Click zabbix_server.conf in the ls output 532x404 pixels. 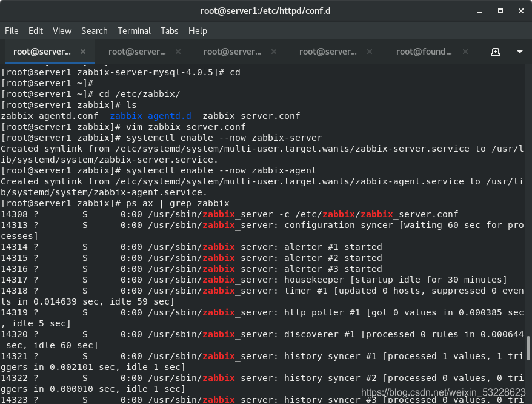point(251,116)
